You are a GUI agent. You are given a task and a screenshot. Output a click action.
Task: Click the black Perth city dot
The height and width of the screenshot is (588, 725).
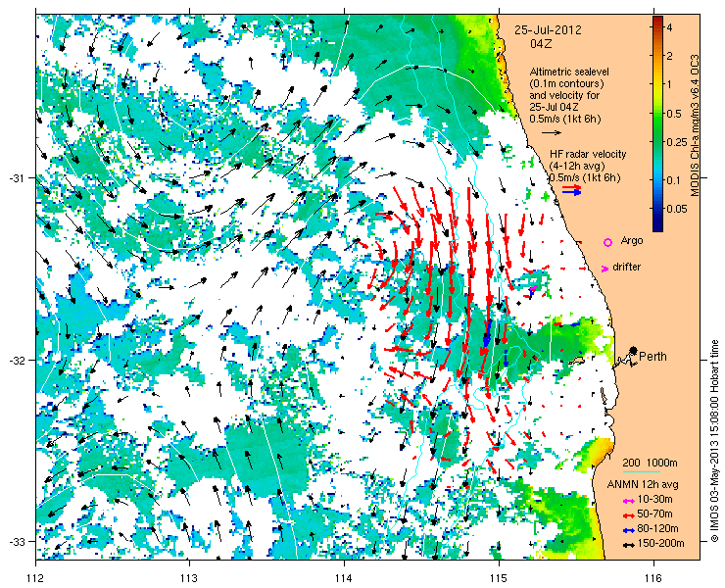[x=633, y=350]
